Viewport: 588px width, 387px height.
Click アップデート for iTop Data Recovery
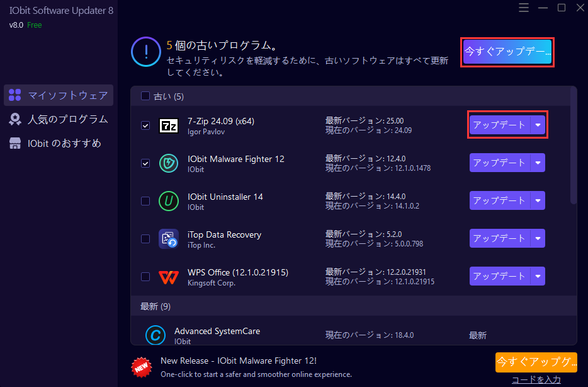click(500, 238)
